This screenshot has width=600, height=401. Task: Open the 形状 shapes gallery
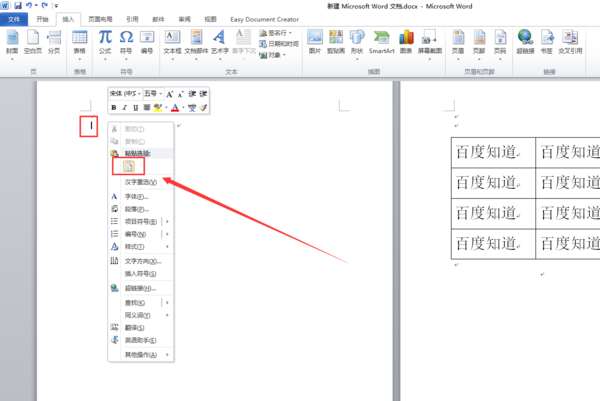tap(357, 43)
